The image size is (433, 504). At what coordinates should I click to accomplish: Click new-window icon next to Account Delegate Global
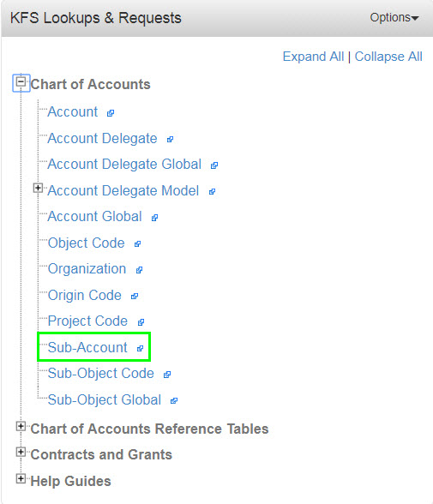coord(214,165)
